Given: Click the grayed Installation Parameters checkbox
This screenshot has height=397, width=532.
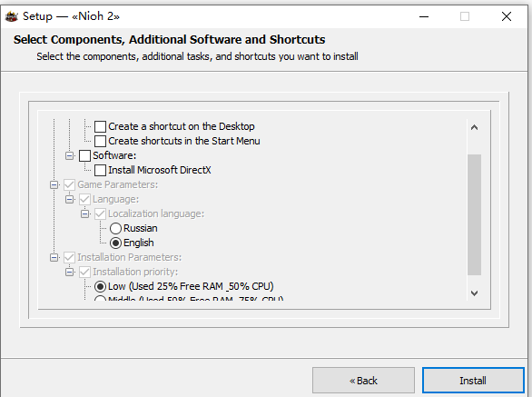Looking at the screenshot, I should click(x=69, y=258).
